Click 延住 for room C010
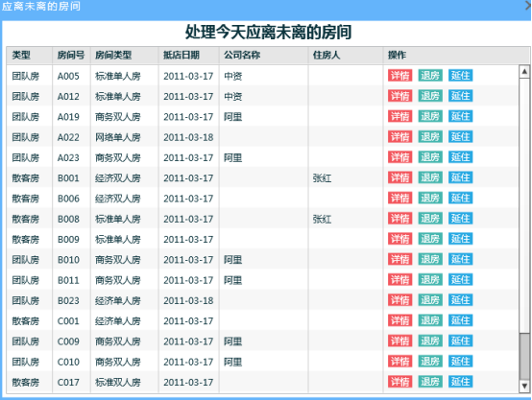This screenshot has width=532, height=400. point(460,362)
